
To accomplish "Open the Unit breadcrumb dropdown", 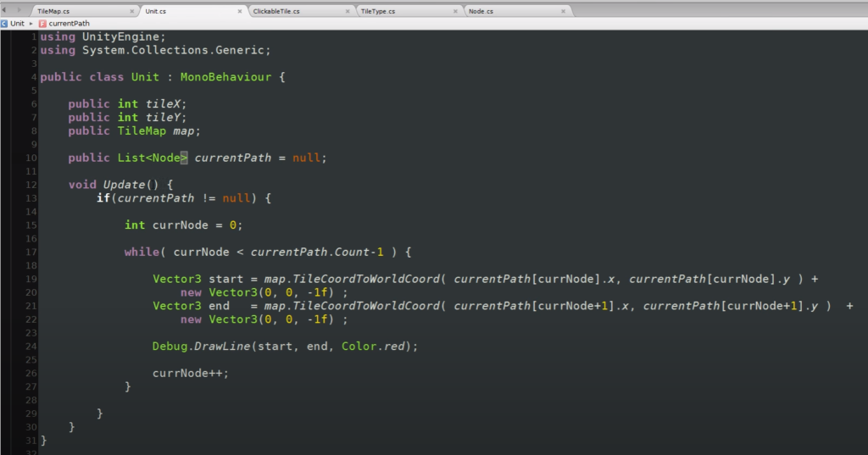I will tap(17, 23).
